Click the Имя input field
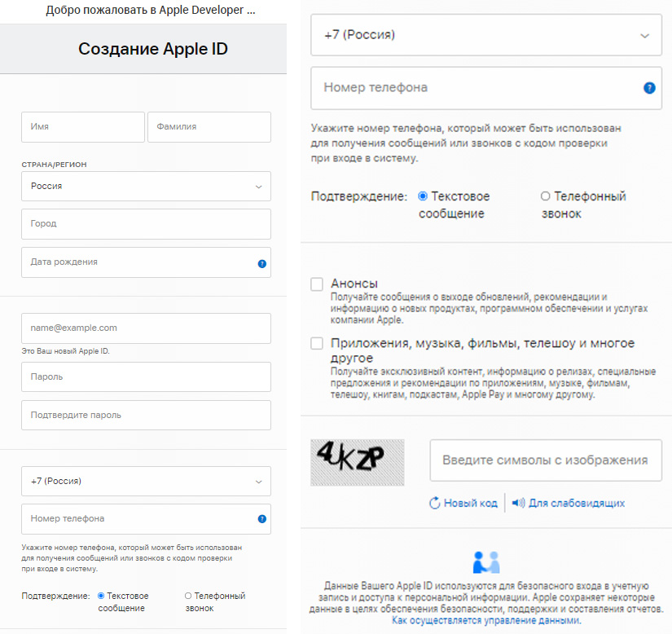The width and height of the screenshot is (672, 634). click(83, 127)
